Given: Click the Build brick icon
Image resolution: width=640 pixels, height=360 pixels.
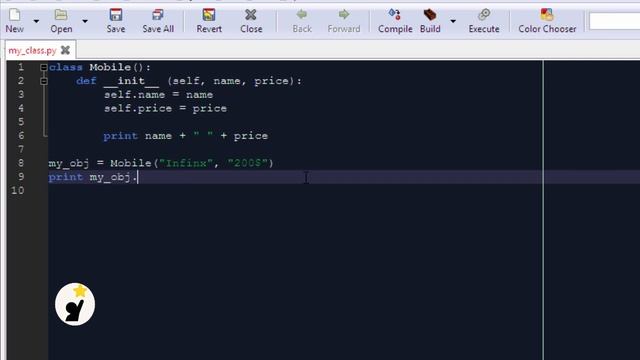Looking at the screenshot, I should pos(430,15).
